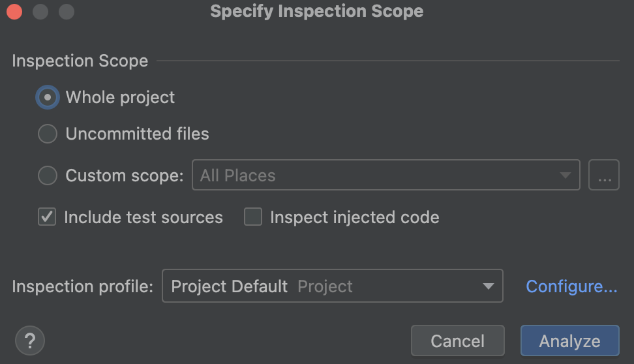Expand the All Places scope dropdown
This screenshot has width=634, height=364.
click(385, 175)
